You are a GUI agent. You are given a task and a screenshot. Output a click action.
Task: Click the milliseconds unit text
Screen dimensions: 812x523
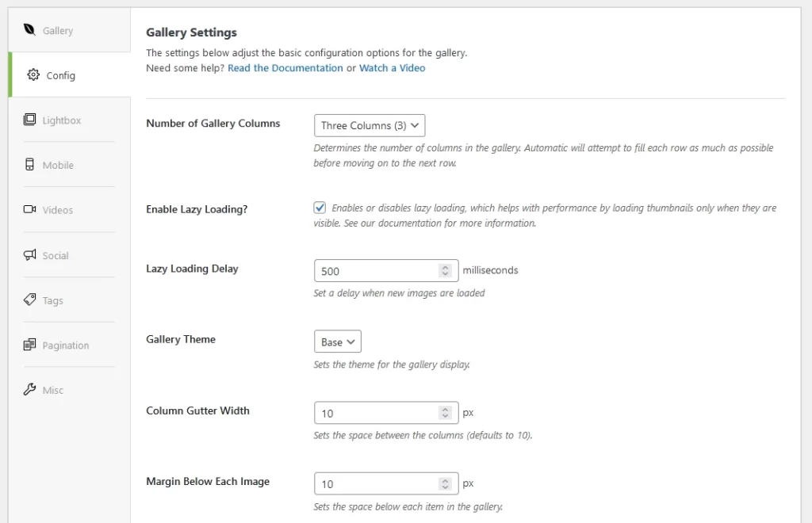(490, 270)
